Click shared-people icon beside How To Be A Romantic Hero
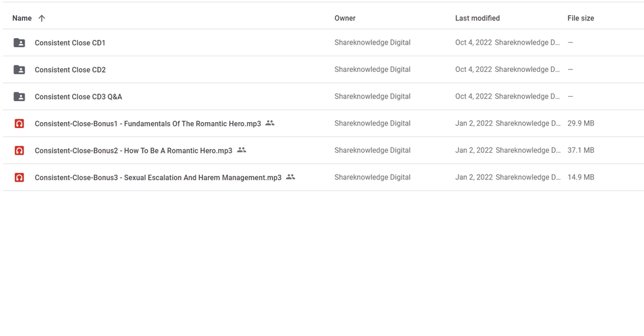The image size is (644, 336). click(x=242, y=150)
